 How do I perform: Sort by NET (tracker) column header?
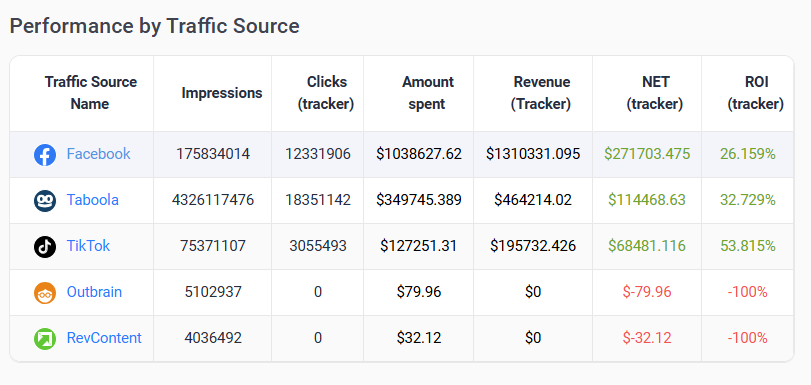pyautogui.click(x=655, y=93)
